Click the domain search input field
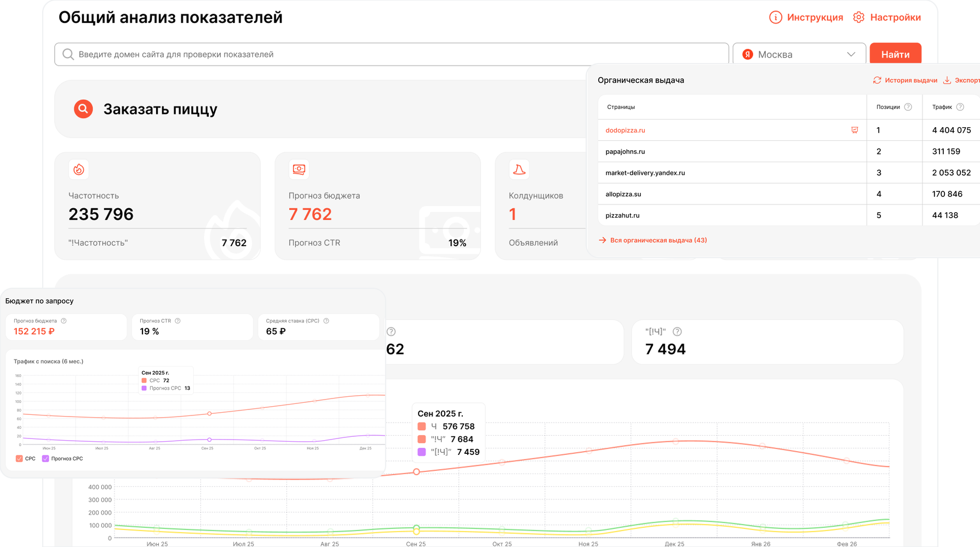 click(x=392, y=54)
